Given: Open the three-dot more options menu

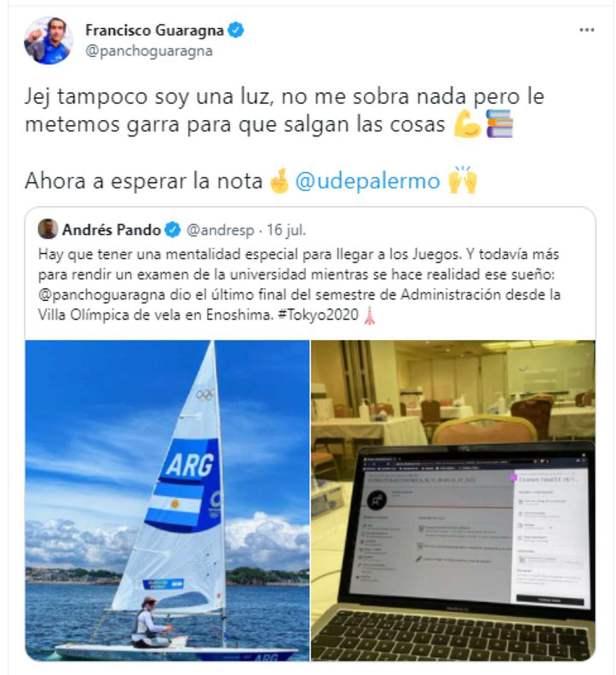Looking at the screenshot, I should coord(586,30).
